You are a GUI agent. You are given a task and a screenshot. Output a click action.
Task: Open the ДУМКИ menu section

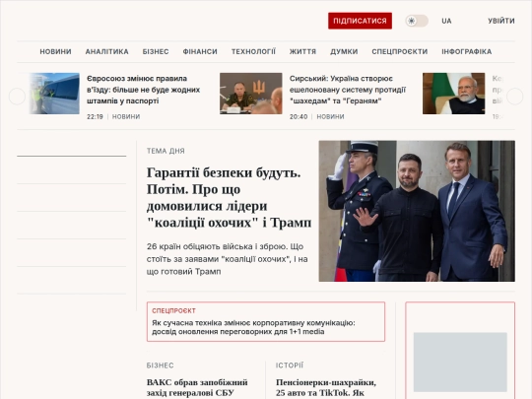(344, 51)
